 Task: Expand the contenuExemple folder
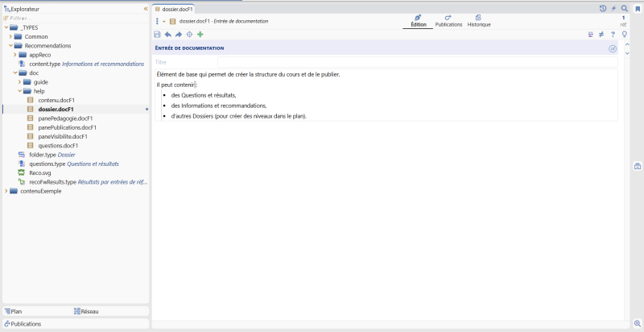6,191
